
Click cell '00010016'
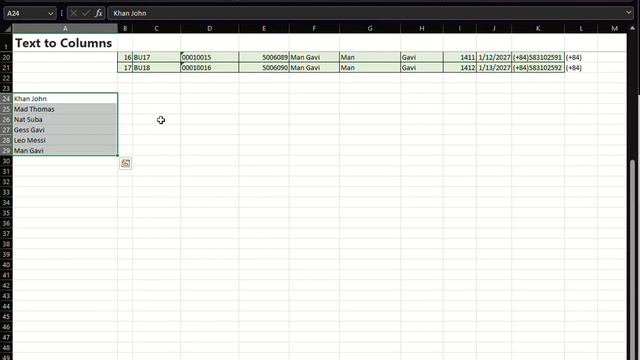coord(209,67)
